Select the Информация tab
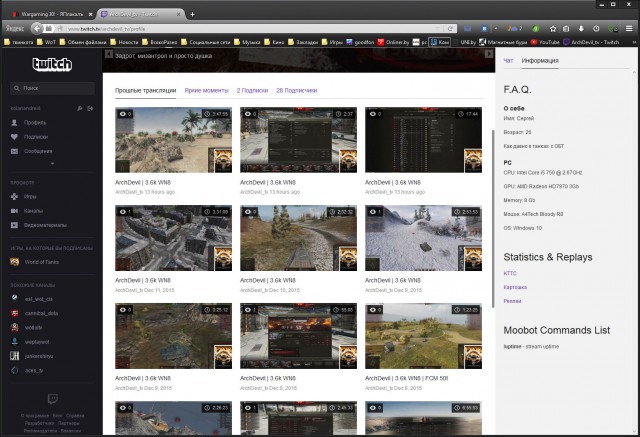The image size is (640, 437). (540, 60)
